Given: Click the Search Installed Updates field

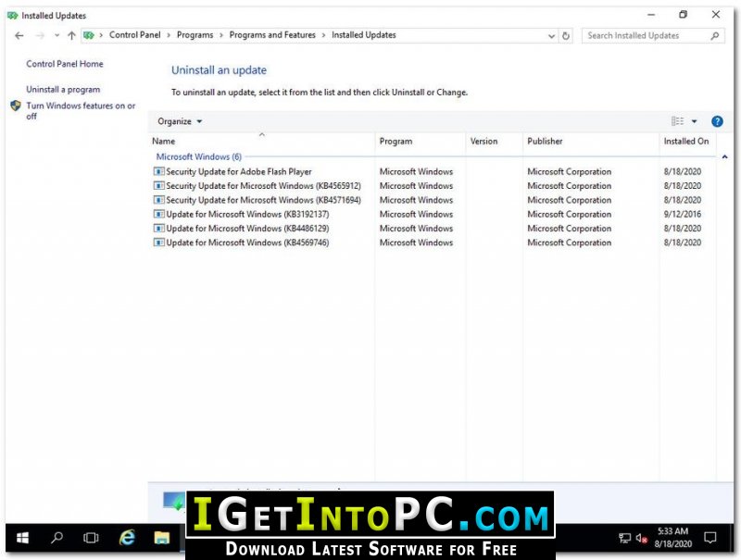Looking at the screenshot, I should coord(653,35).
